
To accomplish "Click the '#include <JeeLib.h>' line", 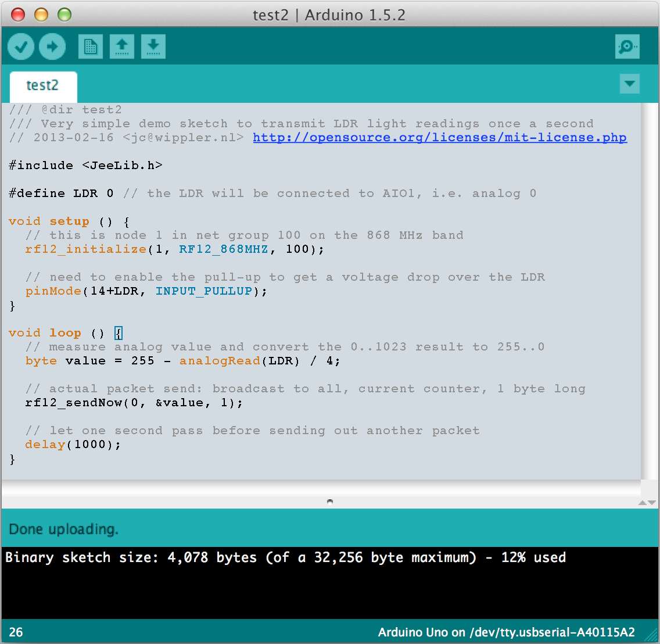I will coord(85,165).
